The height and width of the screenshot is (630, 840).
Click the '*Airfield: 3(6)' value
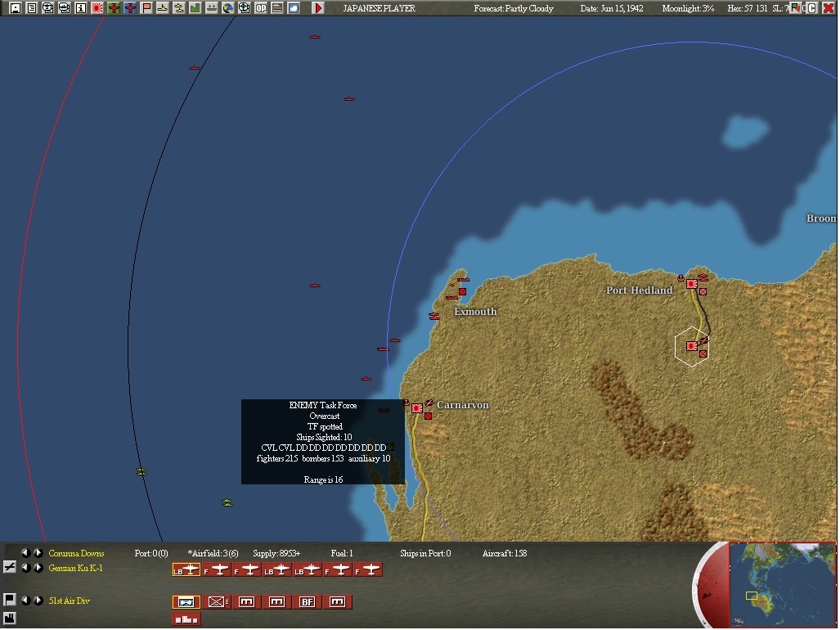213,553
